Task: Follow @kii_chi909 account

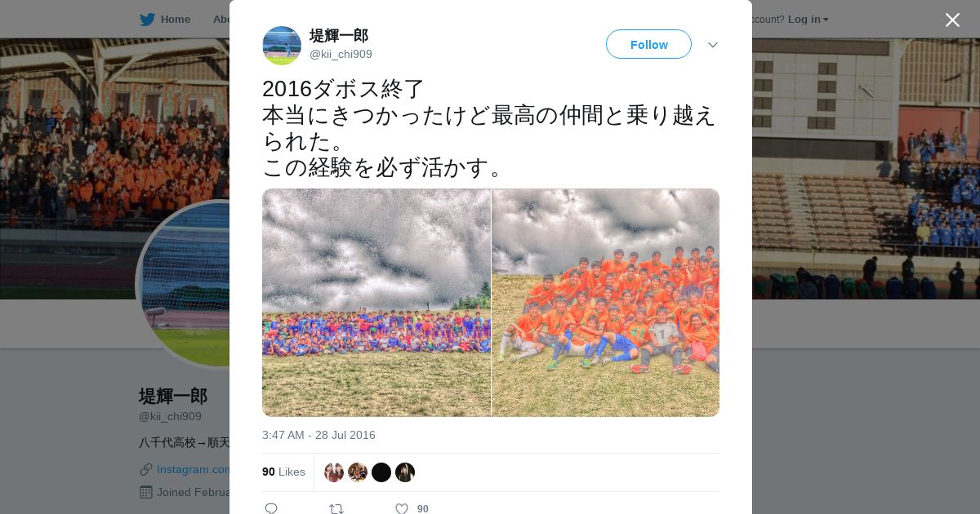Action: click(x=648, y=44)
